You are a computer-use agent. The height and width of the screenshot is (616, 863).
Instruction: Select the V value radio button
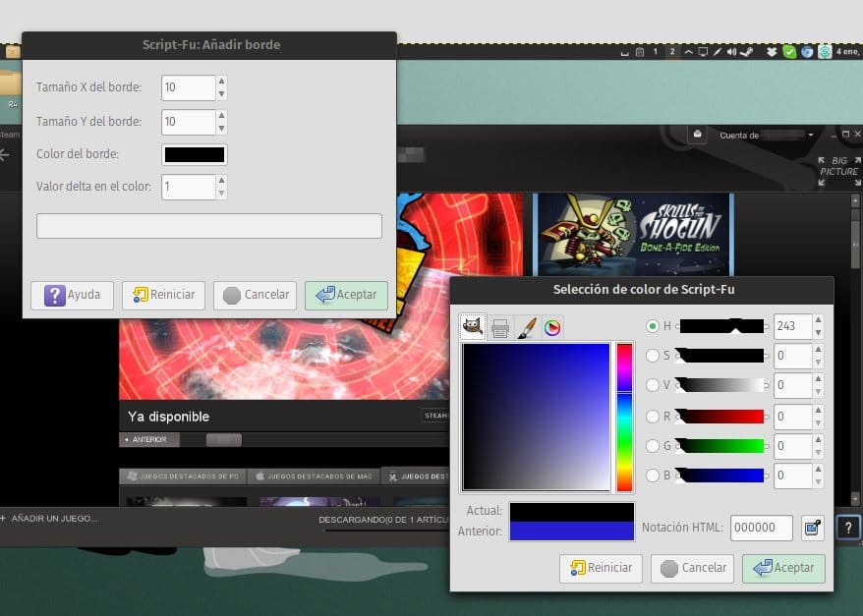[x=653, y=386]
